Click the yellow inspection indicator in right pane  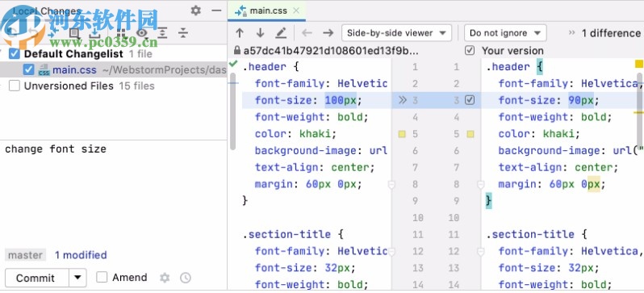[639, 64]
